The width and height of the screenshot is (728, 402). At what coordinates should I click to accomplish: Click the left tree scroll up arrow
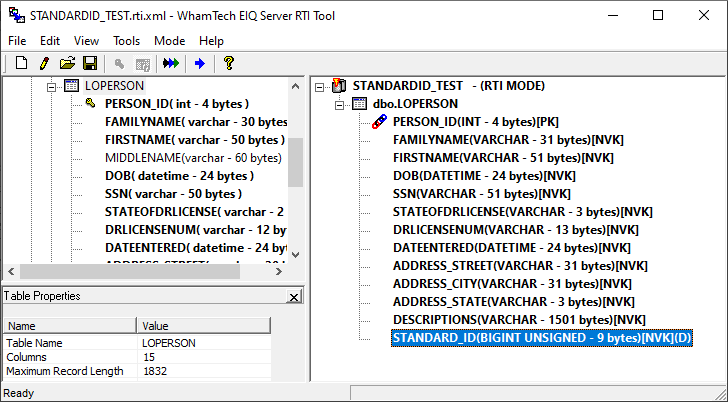[295, 86]
